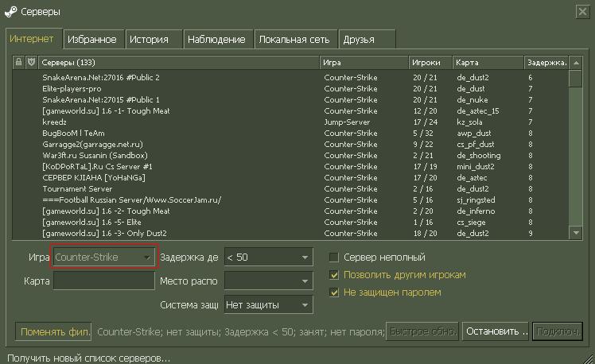Select the BugBooM | TeAm server
This screenshot has width=595, height=364.
[x=290, y=133]
